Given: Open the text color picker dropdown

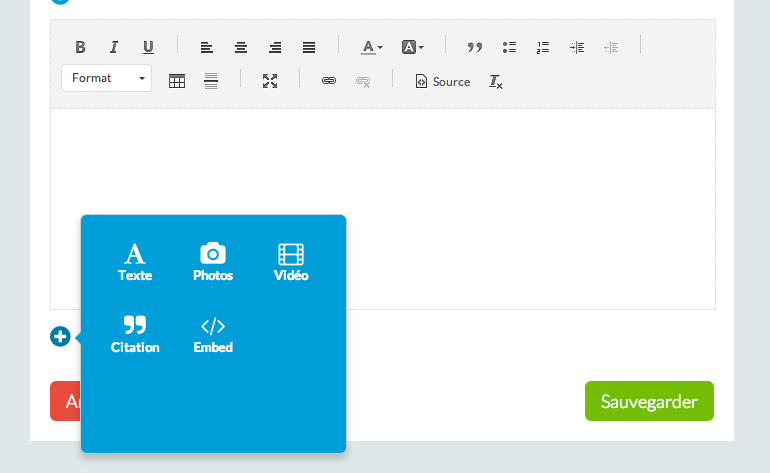Looking at the screenshot, I should [x=372, y=47].
